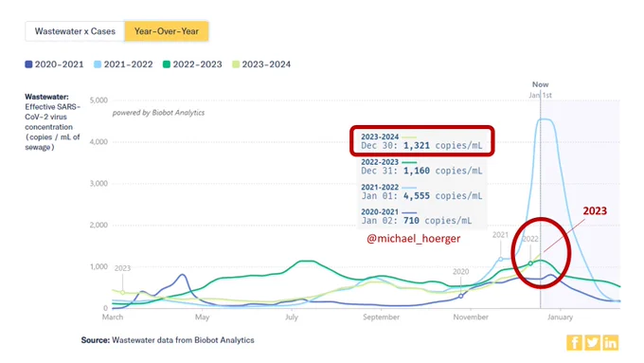Click the '3,000' y-axis label
This screenshot has height=363, width=644.
tap(98, 183)
